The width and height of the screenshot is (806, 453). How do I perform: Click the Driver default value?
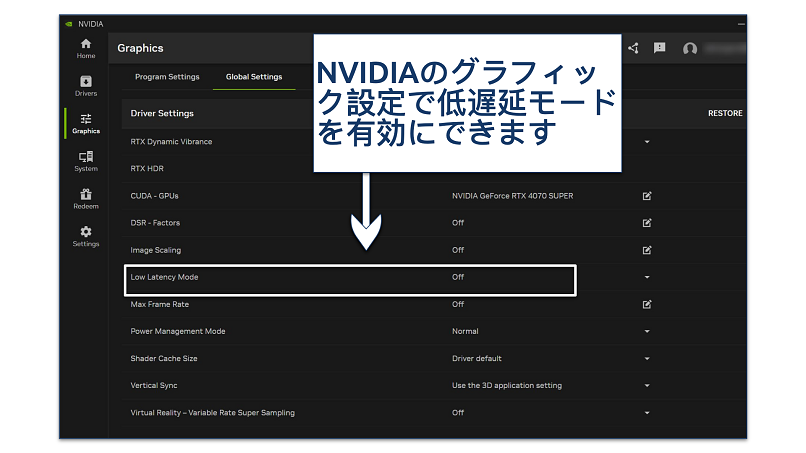coord(477,359)
